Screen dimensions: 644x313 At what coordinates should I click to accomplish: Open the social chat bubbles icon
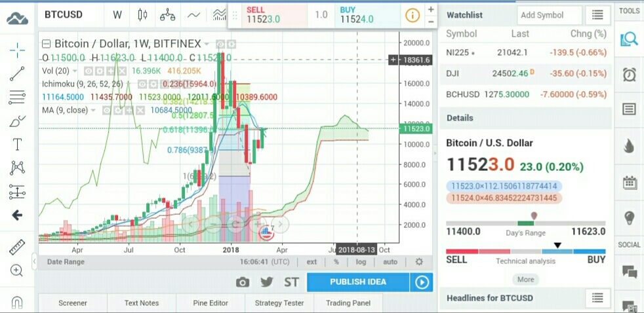pos(629,272)
